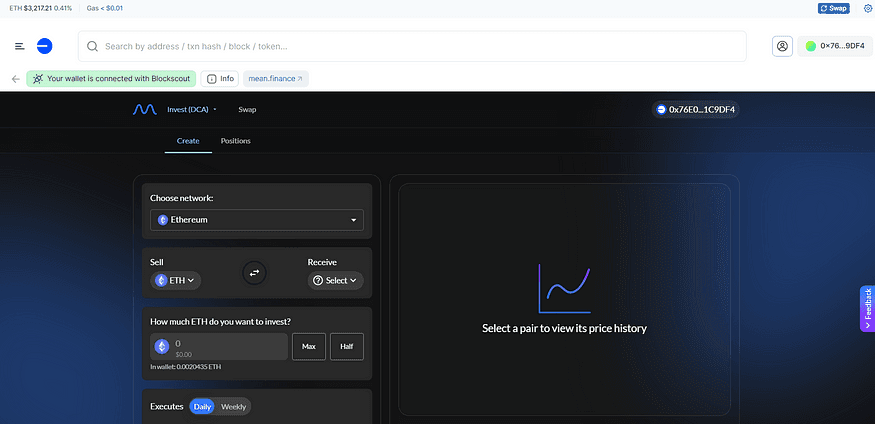Viewport: 875px width, 424px height.
Task: Open the Info button
Action: (220, 79)
